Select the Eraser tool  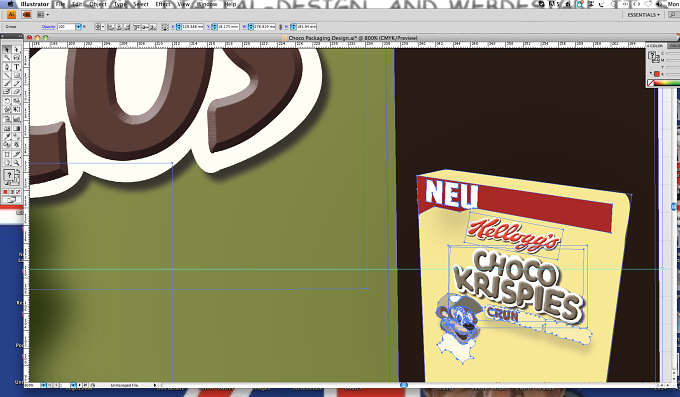pyautogui.click(x=16, y=92)
